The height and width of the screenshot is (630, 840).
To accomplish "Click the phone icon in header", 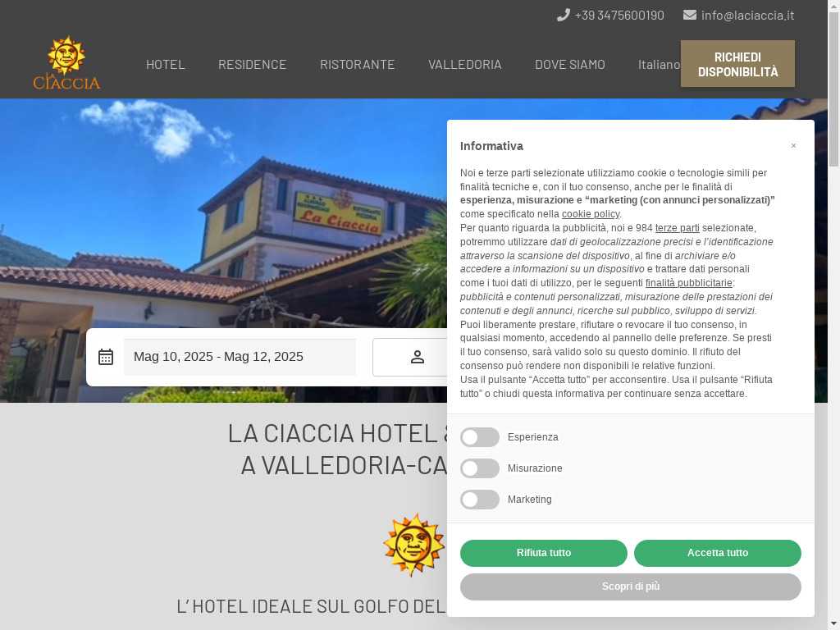I will point(563,15).
